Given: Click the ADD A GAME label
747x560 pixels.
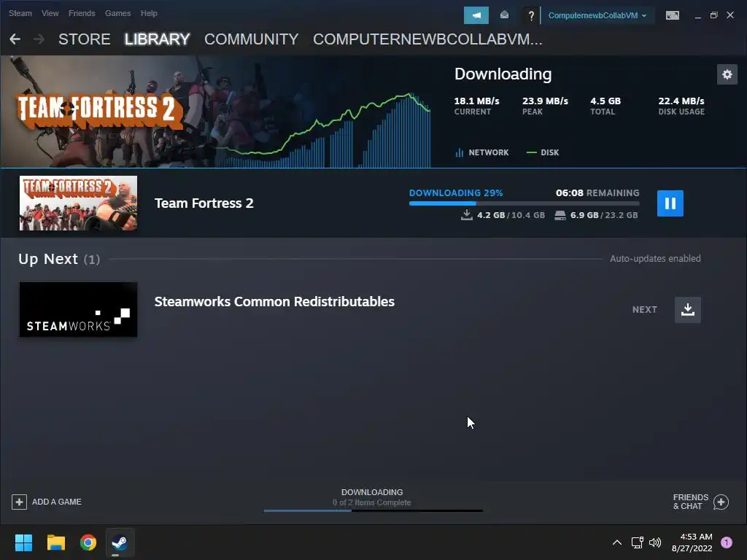Looking at the screenshot, I should [57, 502].
